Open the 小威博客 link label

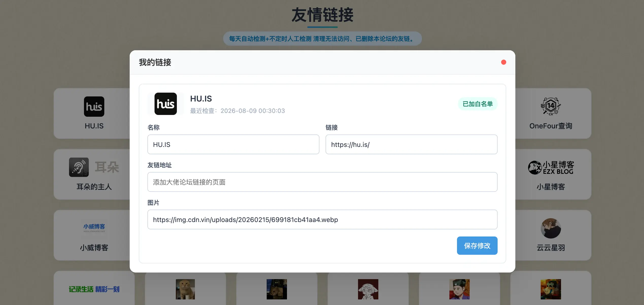pyautogui.click(x=94, y=248)
